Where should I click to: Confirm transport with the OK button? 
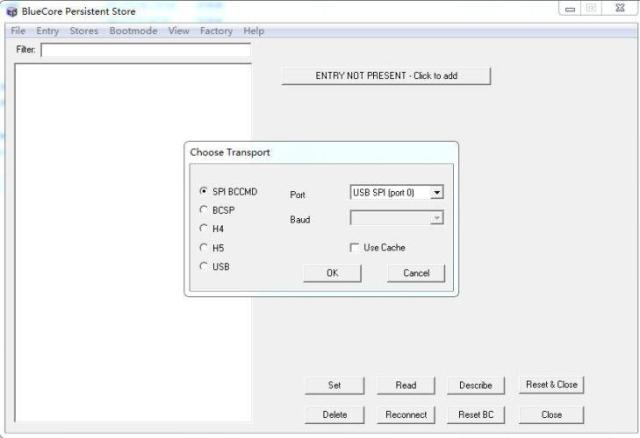tap(332, 273)
